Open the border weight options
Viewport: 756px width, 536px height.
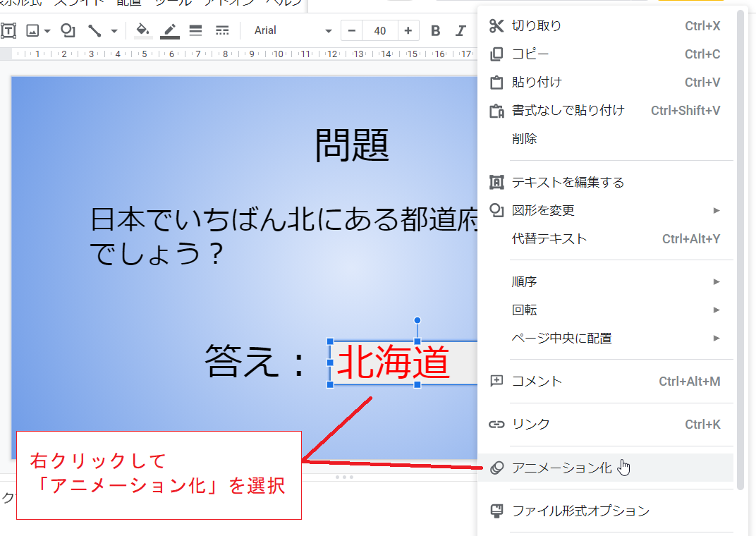click(195, 31)
